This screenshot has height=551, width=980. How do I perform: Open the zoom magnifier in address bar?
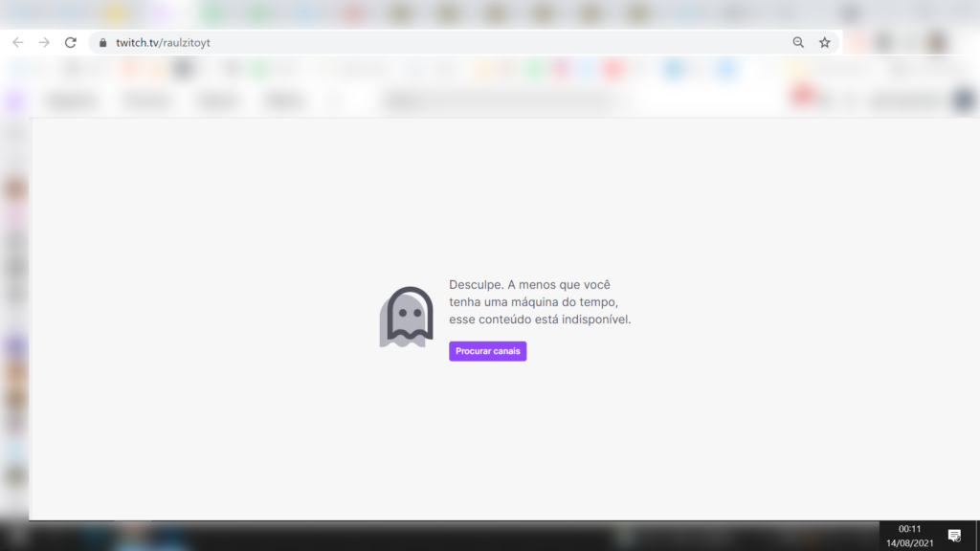(x=798, y=43)
